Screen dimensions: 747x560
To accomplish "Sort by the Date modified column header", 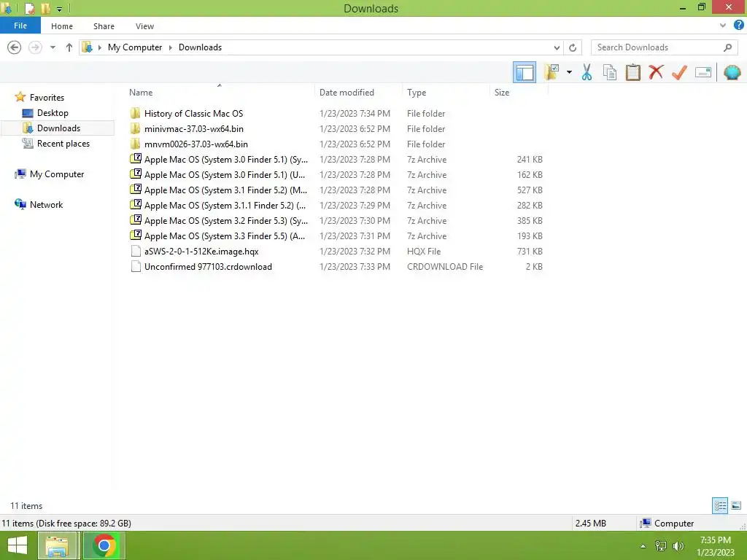I will point(347,93).
